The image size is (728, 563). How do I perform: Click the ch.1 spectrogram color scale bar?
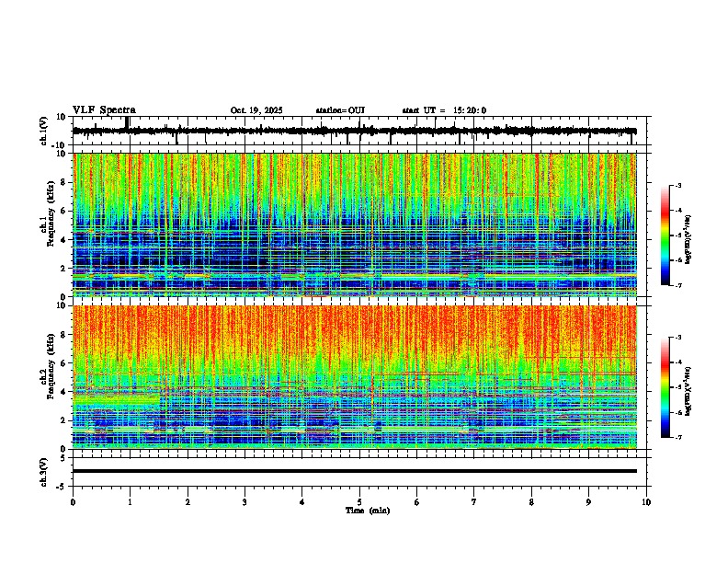(665, 235)
